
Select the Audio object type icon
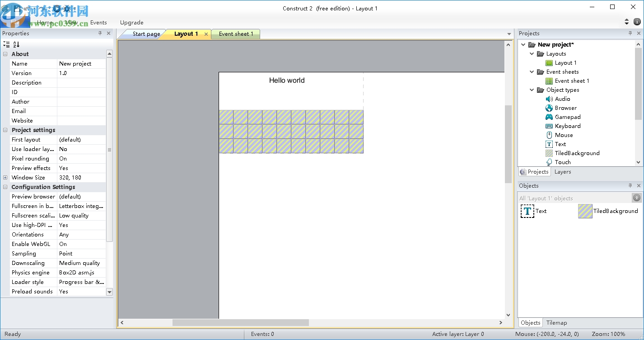549,99
